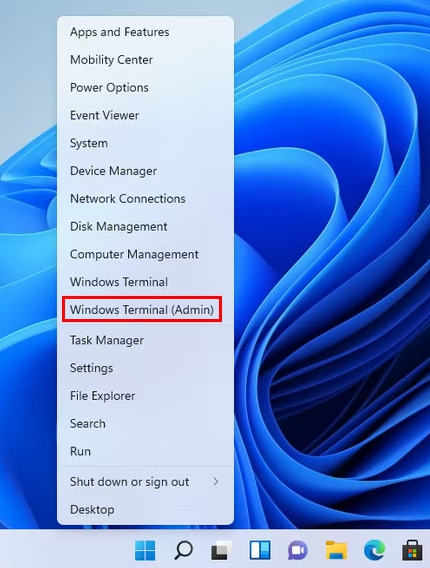Open Task View icon on taskbar
Image resolution: width=430 pixels, height=568 pixels.
pos(221,550)
